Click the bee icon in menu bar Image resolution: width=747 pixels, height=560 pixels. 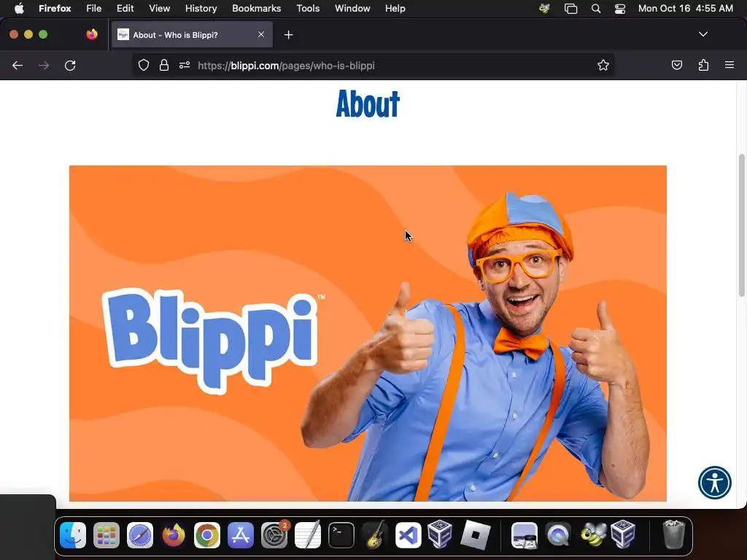pos(544,9)
